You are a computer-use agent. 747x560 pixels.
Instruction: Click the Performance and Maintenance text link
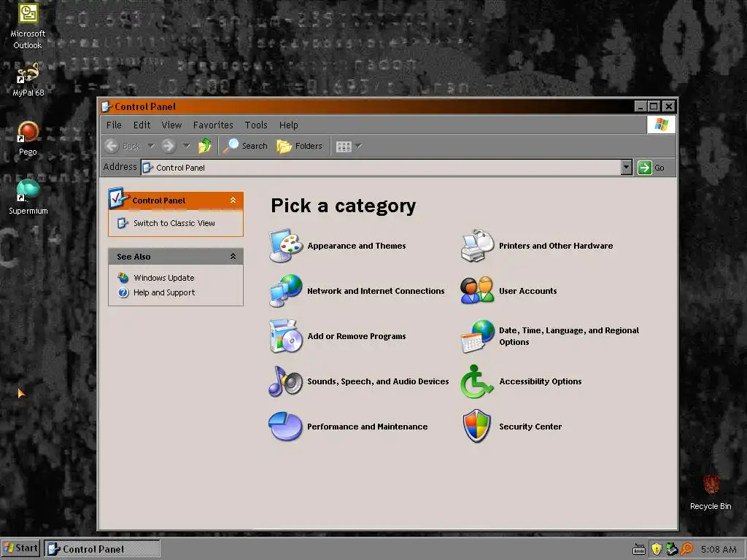pyautogui.click(x=368, y=427)
